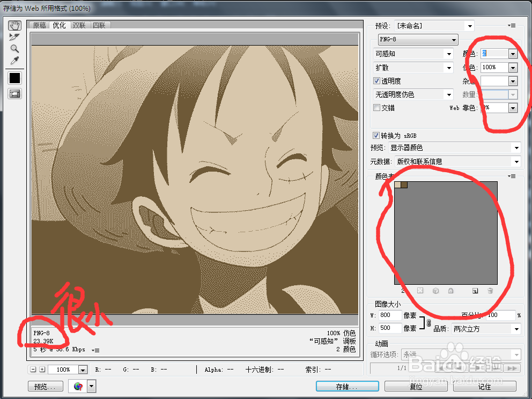Open the 100% zoom level dropdown
Screen dimensions: 532x399
pyautogui.click(x=83, y=370)
